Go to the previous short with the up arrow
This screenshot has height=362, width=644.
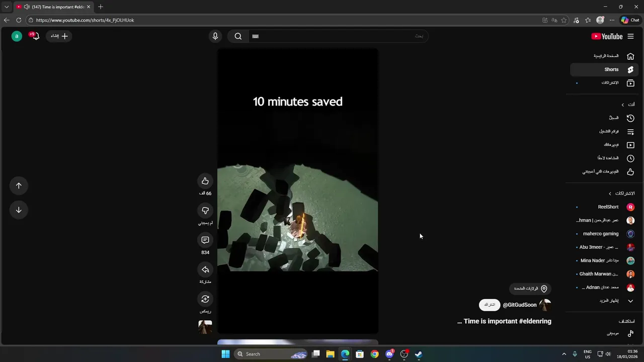tap(19, 186)
